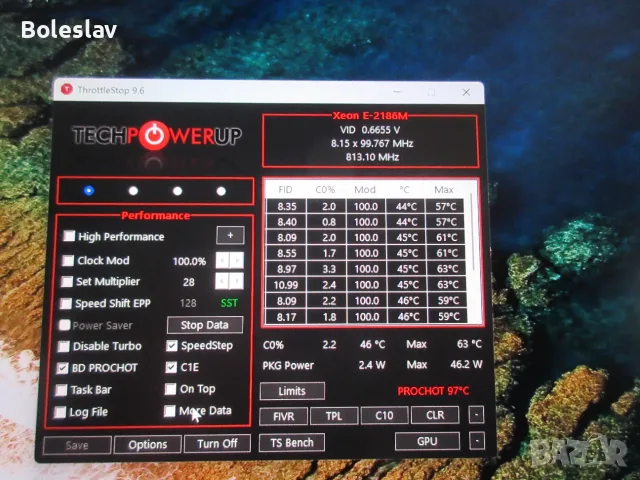640x480 pixels.
Task: Click the core table vertical scrollbar
Action: coord(473,233)
